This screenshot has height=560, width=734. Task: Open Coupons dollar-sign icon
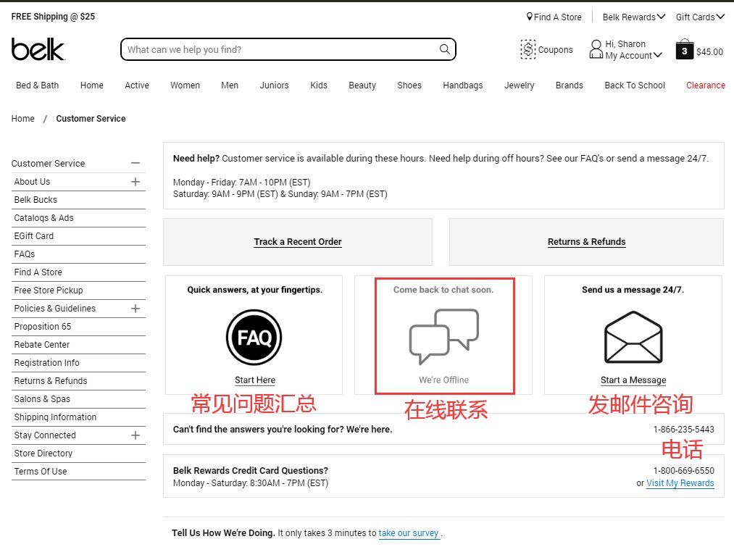point(527,49)
